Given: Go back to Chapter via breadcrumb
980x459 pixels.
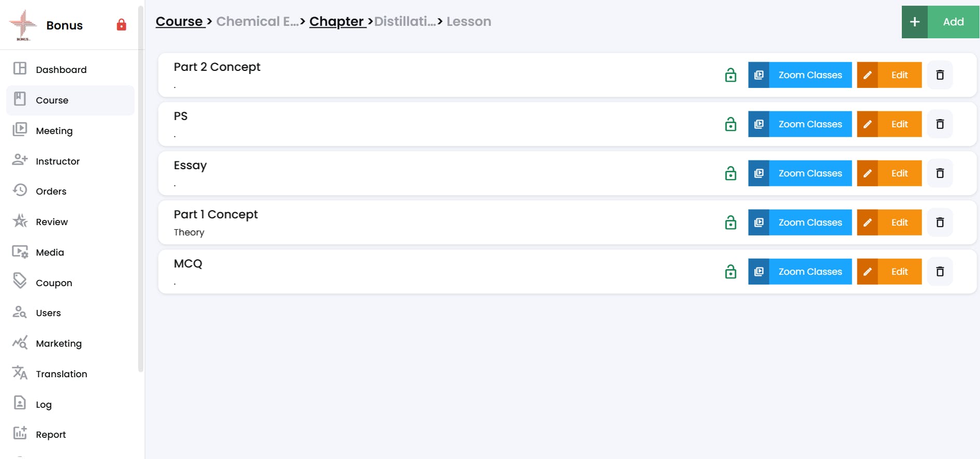Looking at the screenshot, I should coord(338,22).
